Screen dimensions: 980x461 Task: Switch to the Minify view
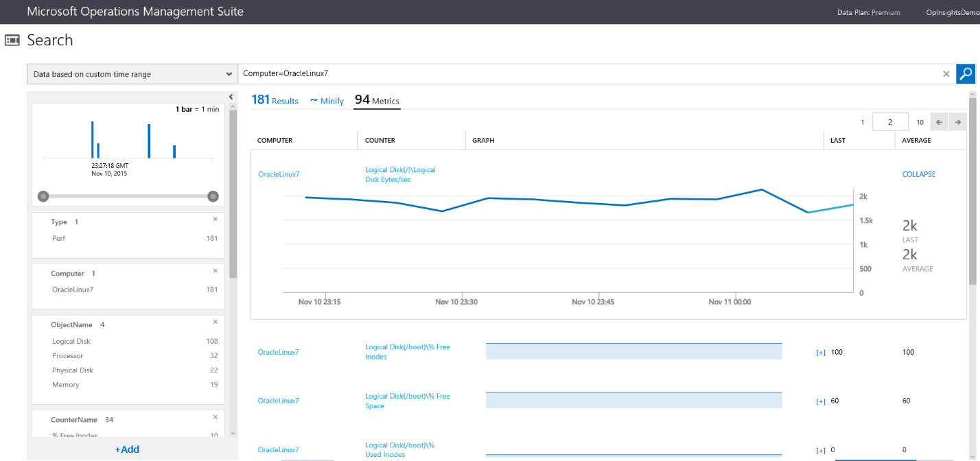pos(327,101)
